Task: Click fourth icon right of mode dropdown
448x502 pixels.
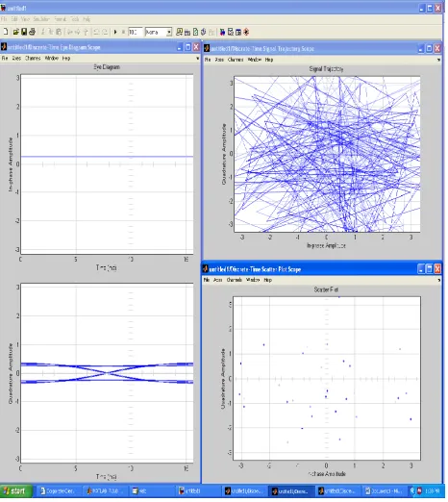Action: tap(204, 32)
